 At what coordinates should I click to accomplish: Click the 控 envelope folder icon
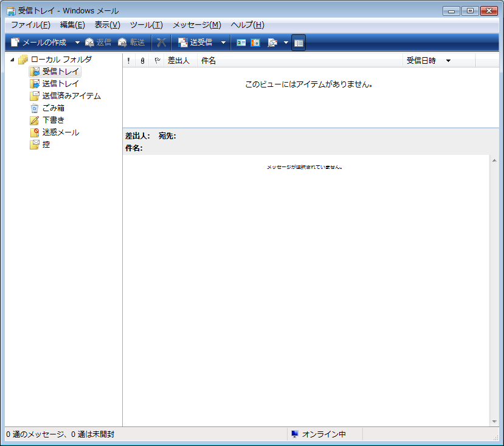click(x=35, y=145)
